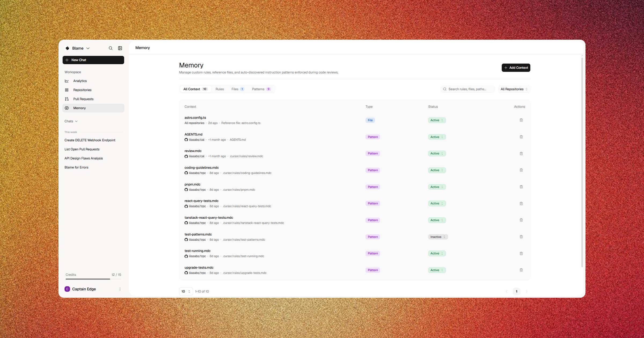Click the Add Context button
Viewport: 644px width, 338px height.
516,68
